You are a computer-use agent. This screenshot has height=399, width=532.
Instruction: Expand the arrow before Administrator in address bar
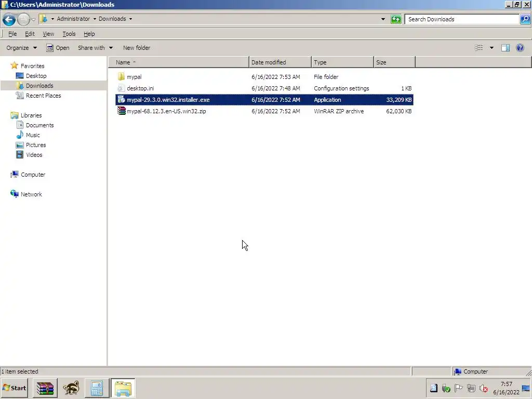tap(52, 19)
